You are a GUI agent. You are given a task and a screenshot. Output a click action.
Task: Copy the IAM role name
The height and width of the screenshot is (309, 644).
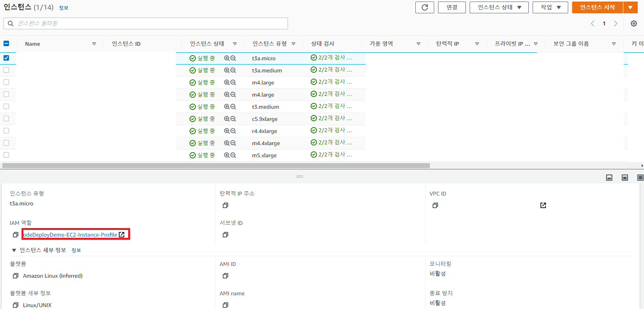tap(16, 235)
